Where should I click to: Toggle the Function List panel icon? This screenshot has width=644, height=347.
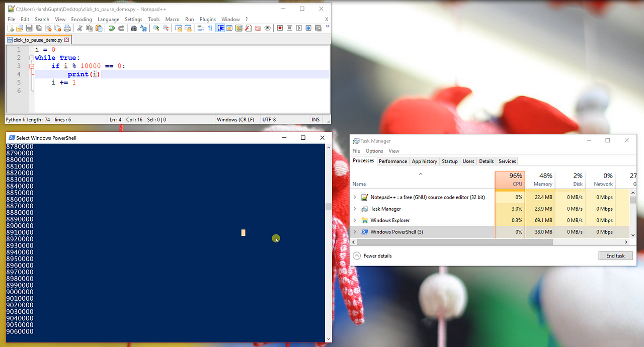point(249,28)
